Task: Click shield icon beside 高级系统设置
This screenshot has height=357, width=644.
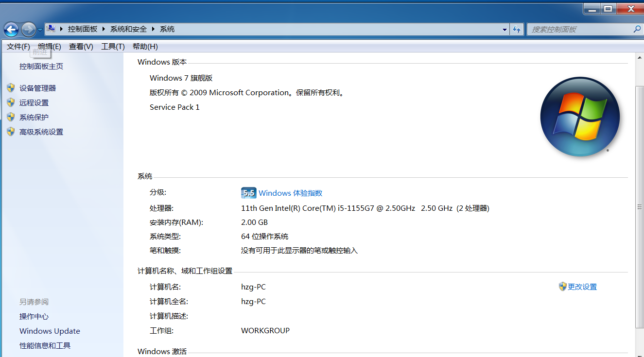Action: pyautogui.click(x=11, y=132)
